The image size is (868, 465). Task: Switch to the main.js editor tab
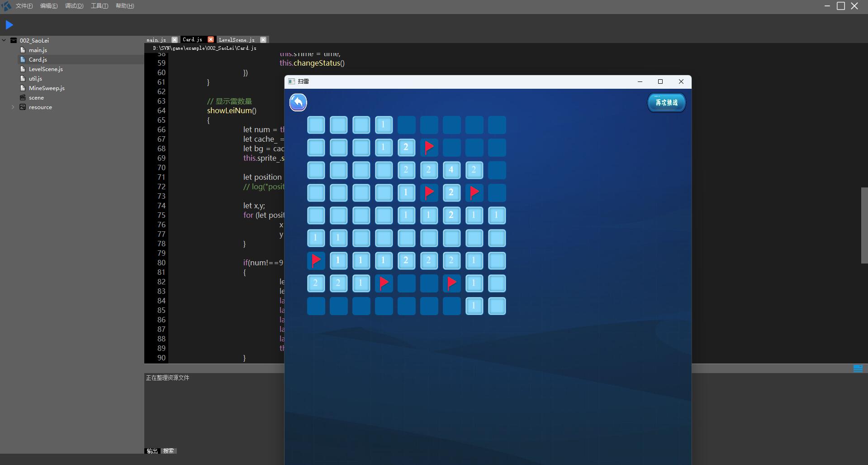point(157,40)
